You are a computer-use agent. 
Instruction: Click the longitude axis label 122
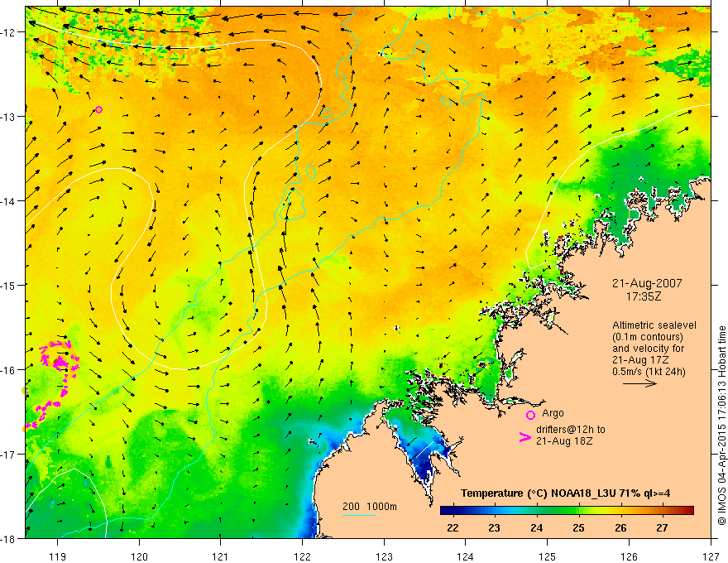302,556
